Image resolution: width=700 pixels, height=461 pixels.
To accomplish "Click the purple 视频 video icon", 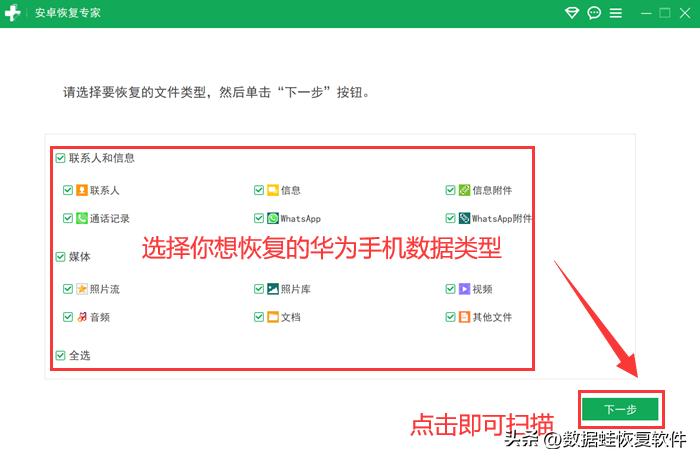I will (x=464, y=289).
